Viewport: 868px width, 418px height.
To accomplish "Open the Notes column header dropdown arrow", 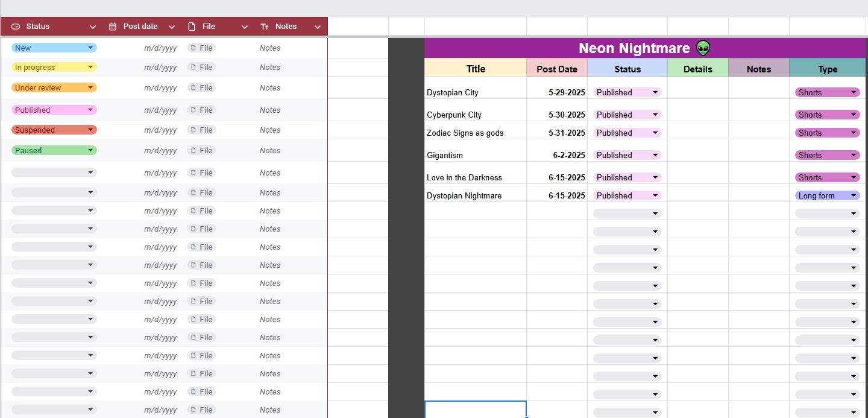I will point(318,27).
